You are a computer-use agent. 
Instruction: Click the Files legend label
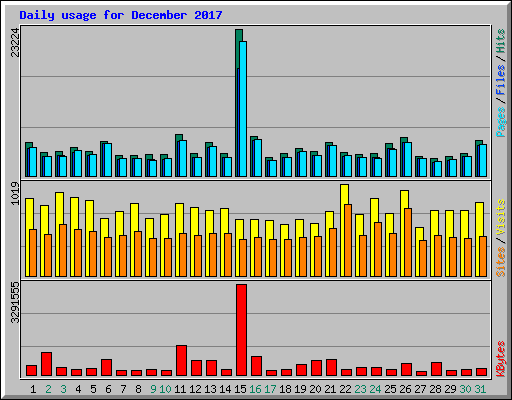tap(500, 80)
